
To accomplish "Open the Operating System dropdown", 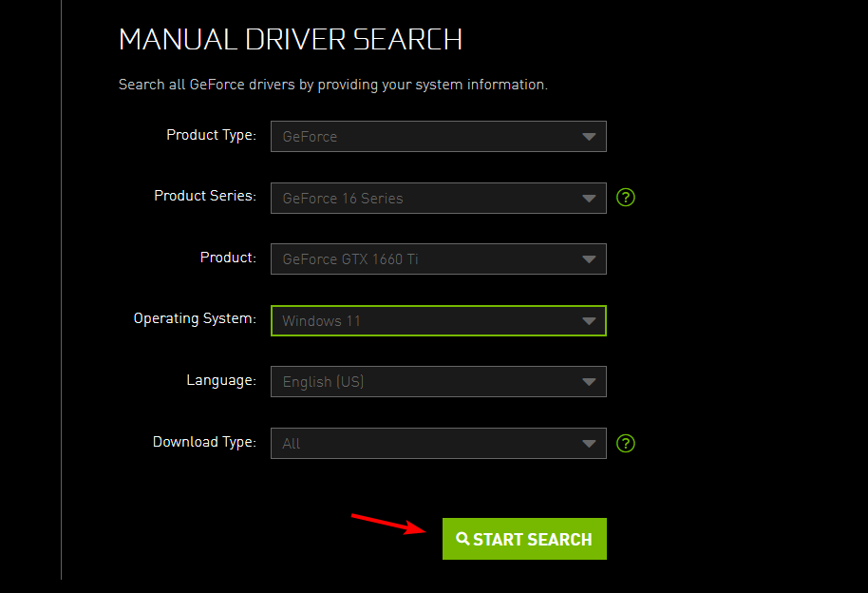I will coord(439,321).
